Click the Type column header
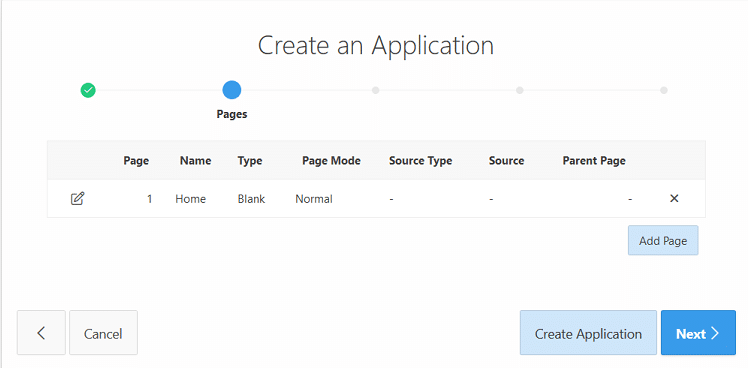Screen dimensions: 748x368 [250, 161]
